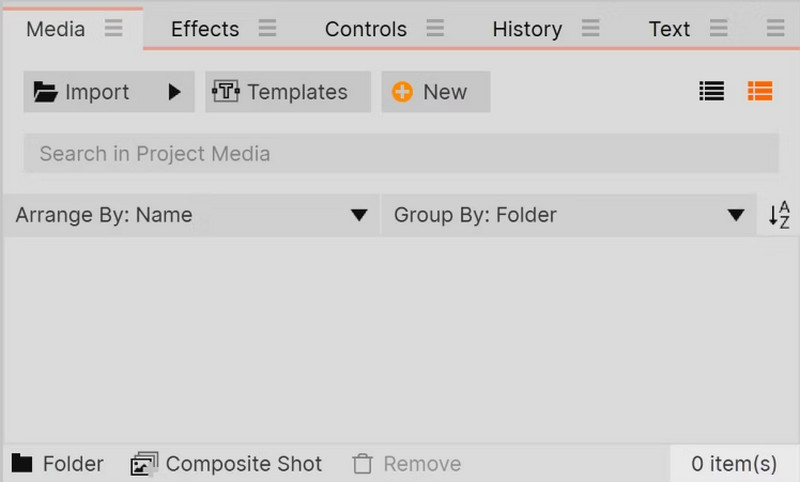Open Effects tab hamburger menu icon
Screen dimensions: 800x482
coord(267,28)
